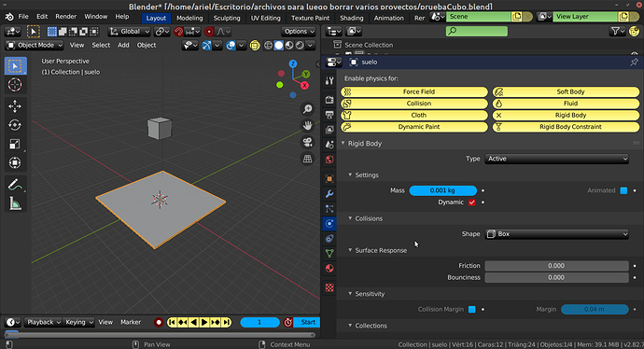
Task: Adjust the Bounciness slider
Action: pos(556,277)
